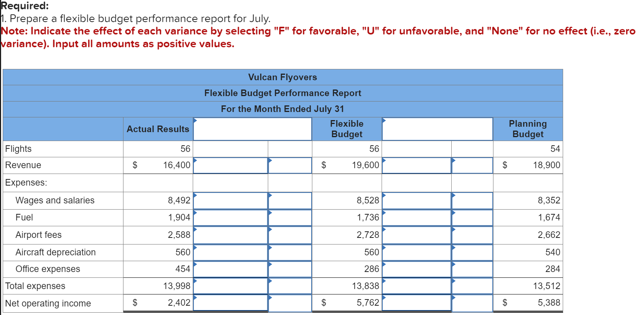Screen dimensions: 644x315
Task: Open Wages and salaries F/U dropdown before 8,528
Action: [290, 201]
